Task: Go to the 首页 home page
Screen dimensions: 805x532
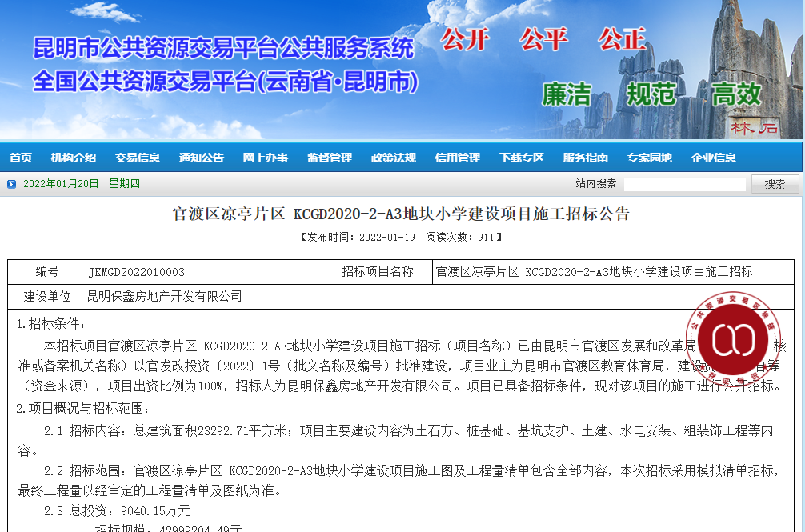Action: (21, 158)
